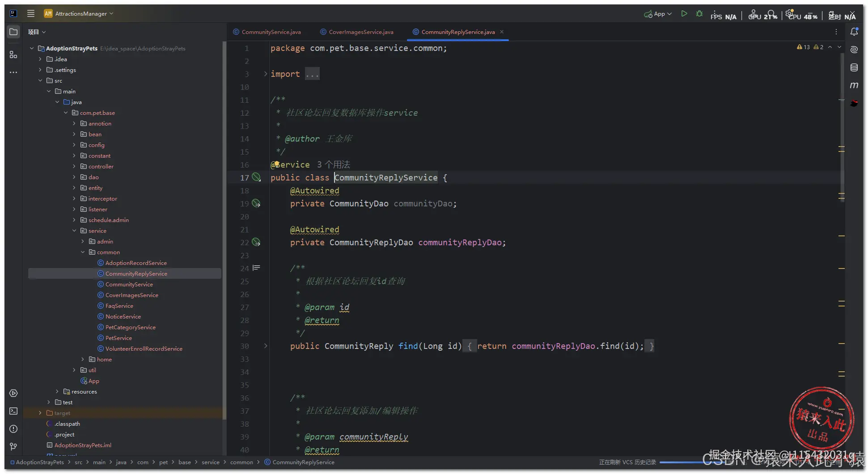The image size is (868, 474).
Task: Open AdoptionRecordService in the project tree
Action: point(136,263)
